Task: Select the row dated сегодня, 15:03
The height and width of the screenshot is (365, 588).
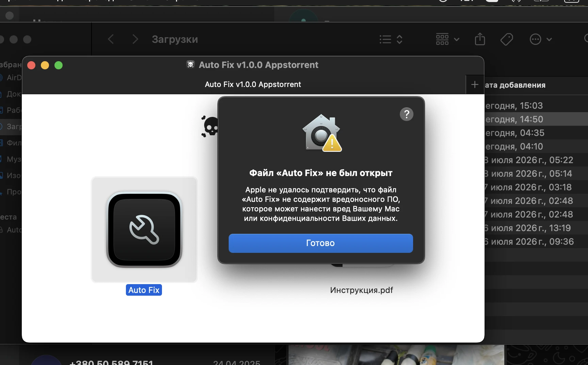Action: coord(536,106)
